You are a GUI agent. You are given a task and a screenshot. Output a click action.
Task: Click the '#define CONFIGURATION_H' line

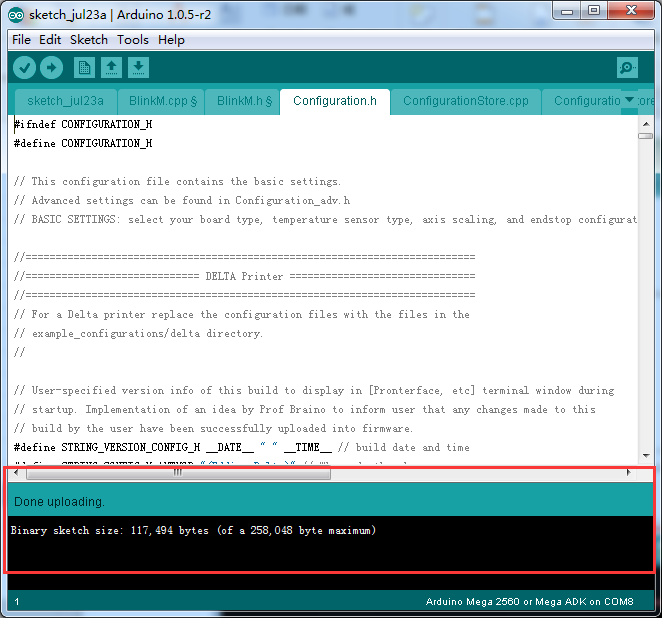83,144
